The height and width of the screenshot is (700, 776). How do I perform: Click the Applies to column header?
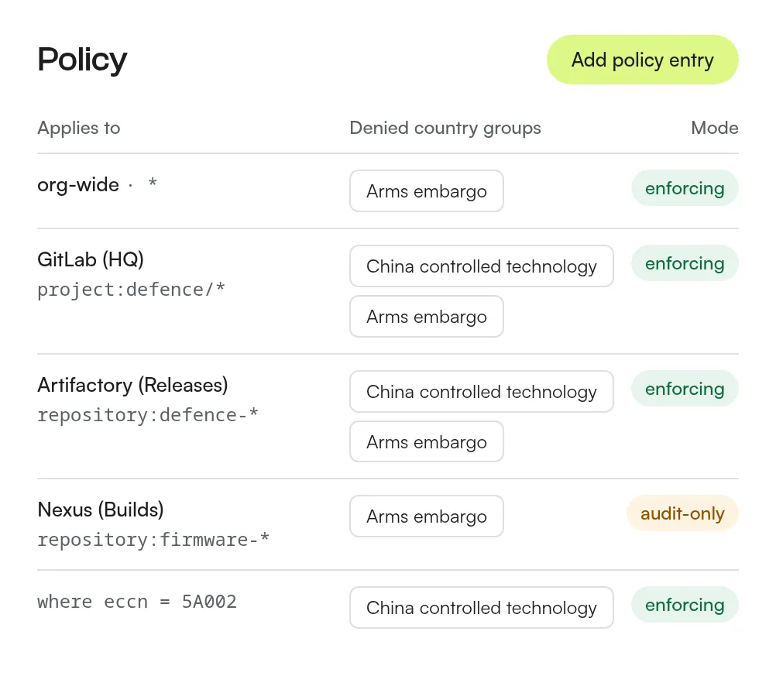(x=79, y=128)
